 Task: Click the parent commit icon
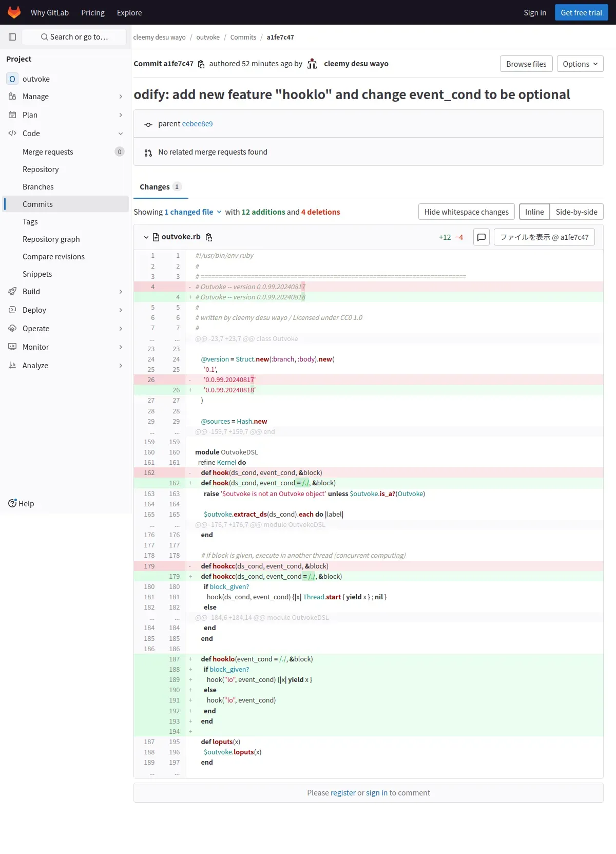tap(148, 125)
